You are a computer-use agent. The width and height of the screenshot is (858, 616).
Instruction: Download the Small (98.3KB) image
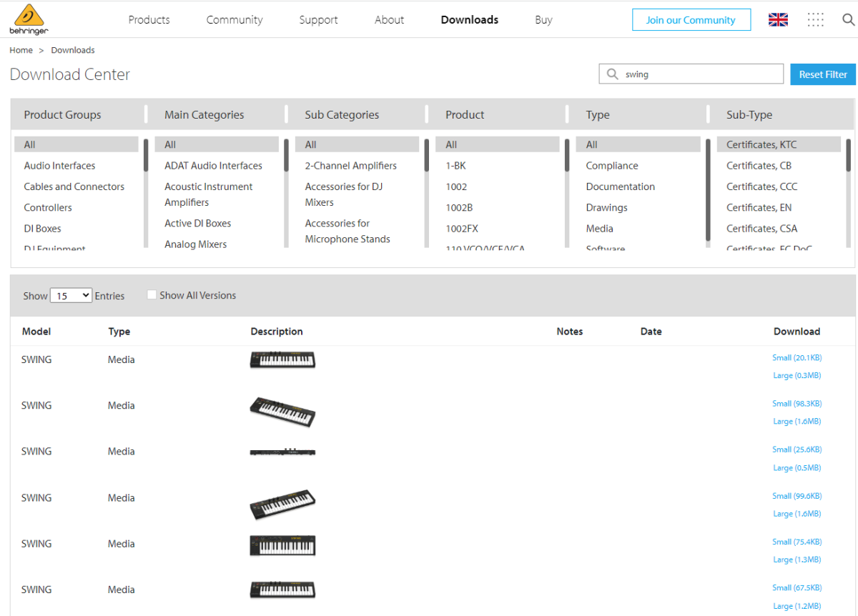[x=797, y=404]
